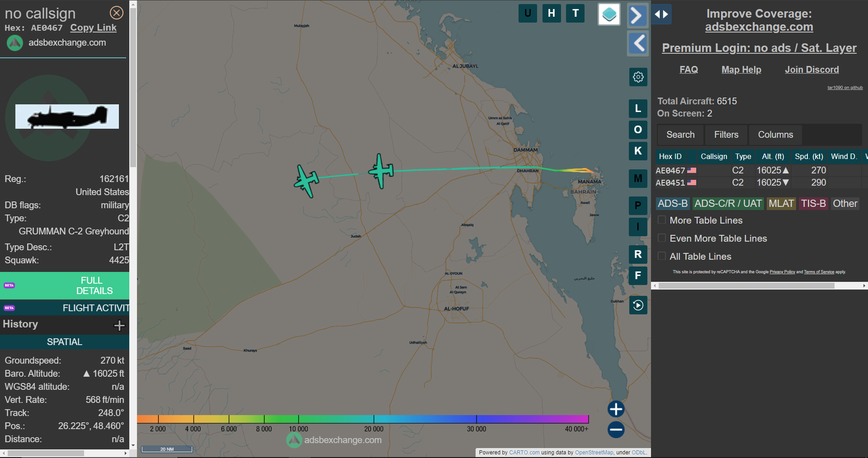Click the left chevron sidebar button
Viewport: 868px width, 458px height.
click(x=637, y=43)
